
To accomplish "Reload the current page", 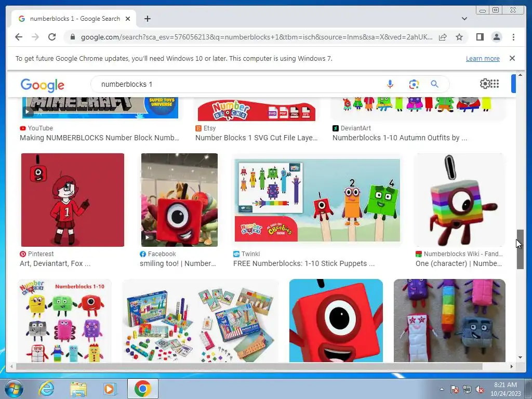I will click(x=52, y=37).
